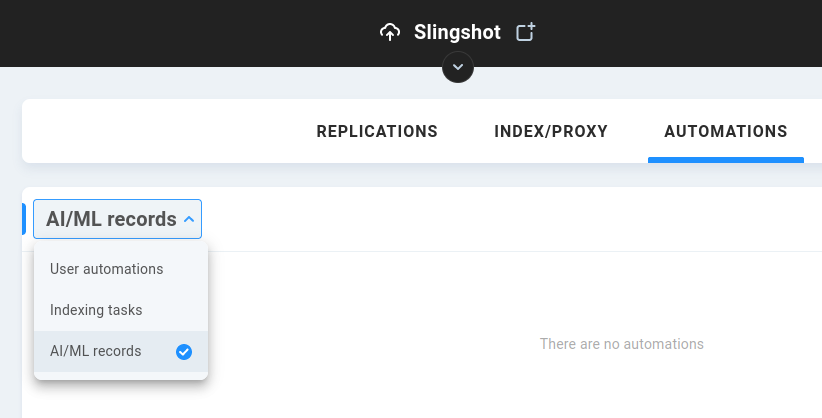Image resolution: width=822 pixels, height=418 pixels.
Task: Click the 'There are no automations' message
Action: click(x=622, y=344)
